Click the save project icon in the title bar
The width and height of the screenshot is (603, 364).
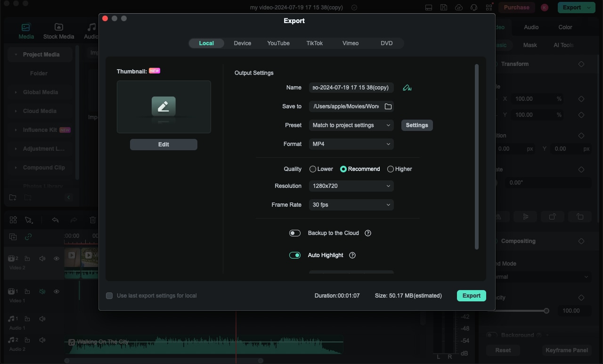444,8
